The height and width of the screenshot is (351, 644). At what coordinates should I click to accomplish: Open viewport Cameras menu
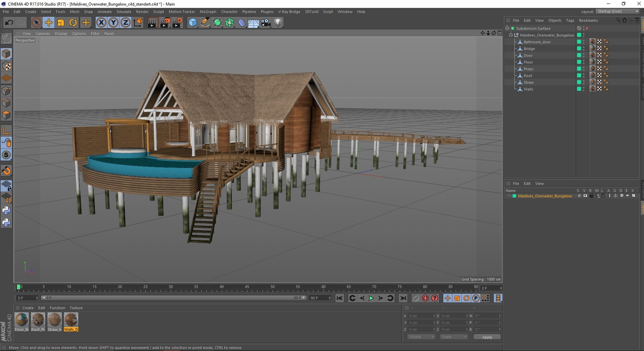pyautogui.click(x=43, y=34)
